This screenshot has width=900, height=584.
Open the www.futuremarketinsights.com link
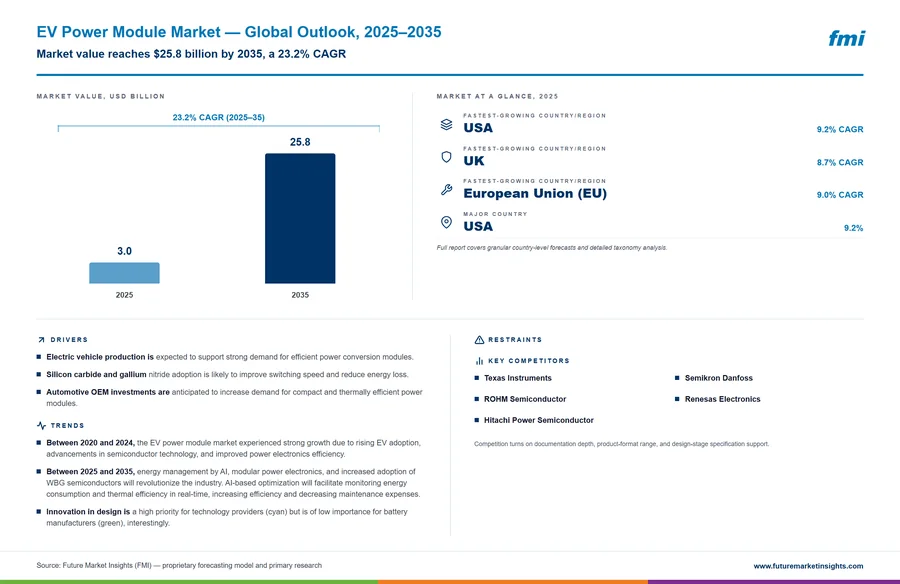pyautogui.click(x=808, y=566)
